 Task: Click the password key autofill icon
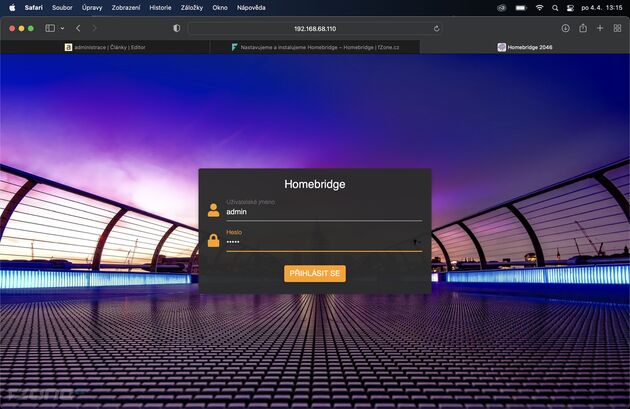414,241
